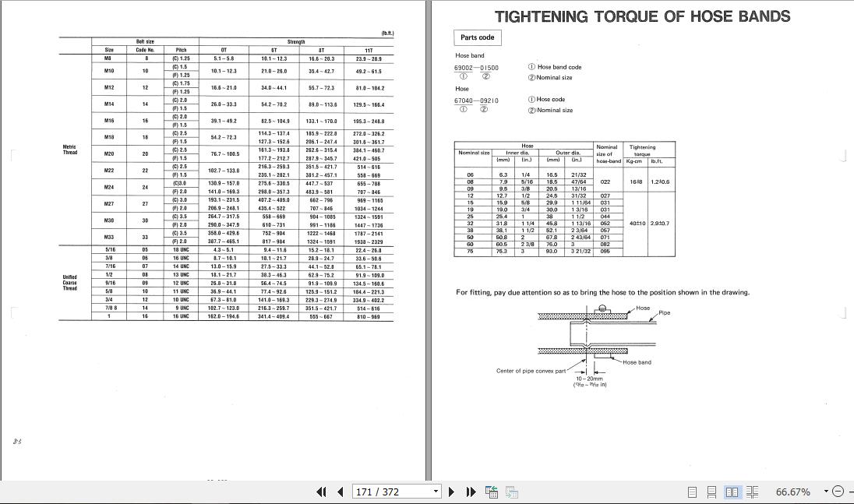Image resolution: width=854 pixels, height=504 pixels.
Task: Click the 'Bolt size' table header
Action: point(145,42)
